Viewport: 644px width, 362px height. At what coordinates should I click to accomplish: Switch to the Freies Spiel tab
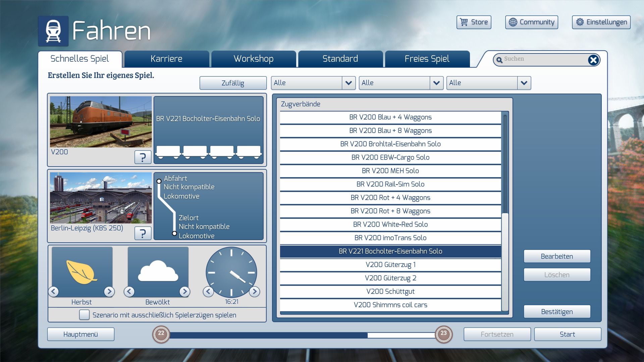tap(427, 59)
